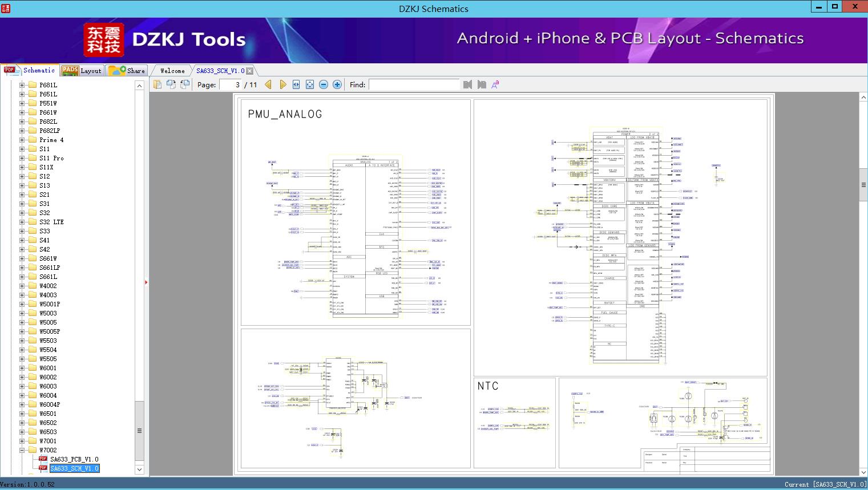The image size is (868, 490).
Task: Go to the previous page arrow
Action: [268, 84]
